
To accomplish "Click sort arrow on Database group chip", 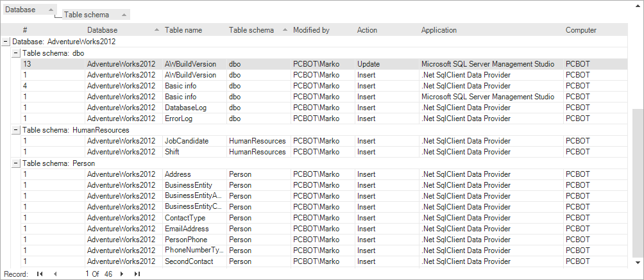I will (51, 10).
